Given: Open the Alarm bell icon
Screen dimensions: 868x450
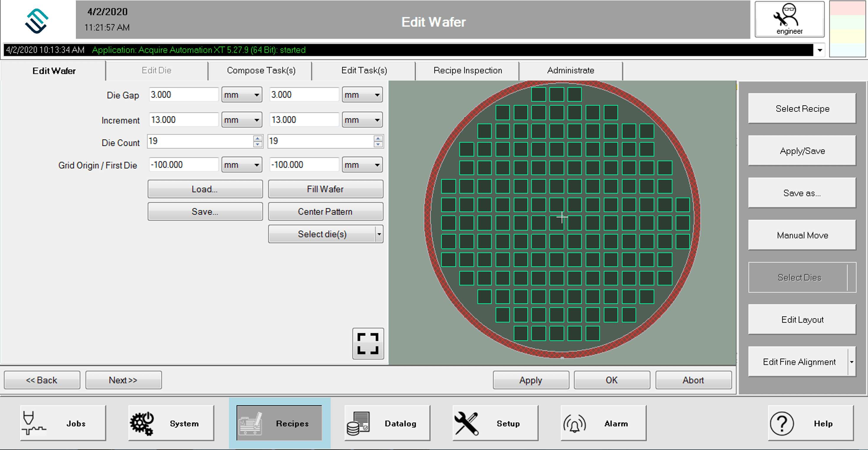Looking at the screenshot, I should [x=575, y=423].
